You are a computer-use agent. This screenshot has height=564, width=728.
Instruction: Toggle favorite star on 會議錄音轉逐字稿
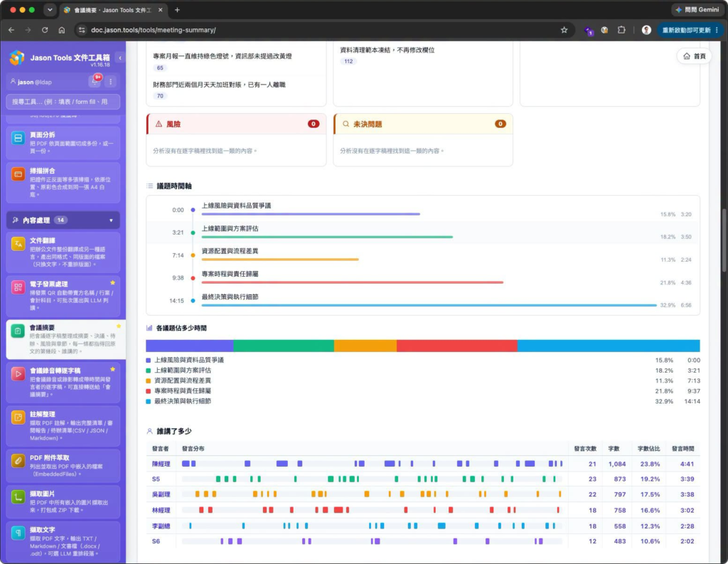[113, 369]
